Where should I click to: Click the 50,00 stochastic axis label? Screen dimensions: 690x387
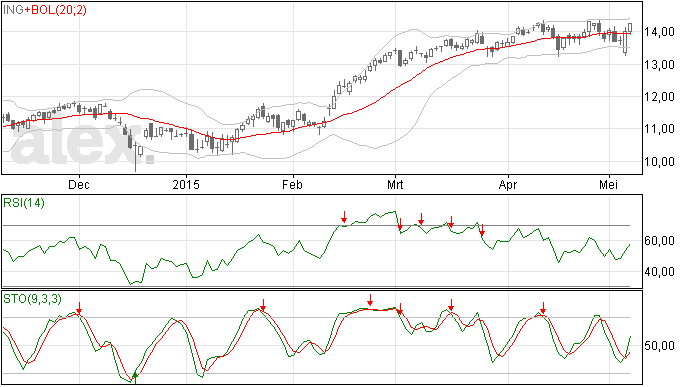(x=659, y=346)
